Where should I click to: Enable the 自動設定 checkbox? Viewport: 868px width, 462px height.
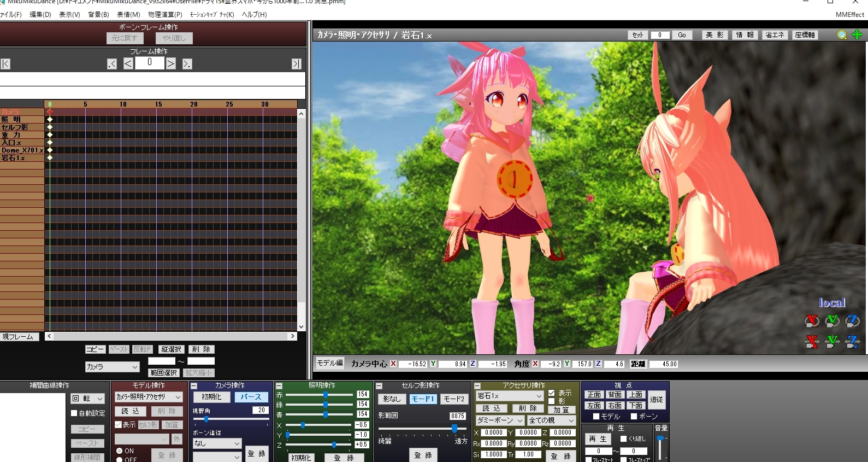click(x=74, y=413)
